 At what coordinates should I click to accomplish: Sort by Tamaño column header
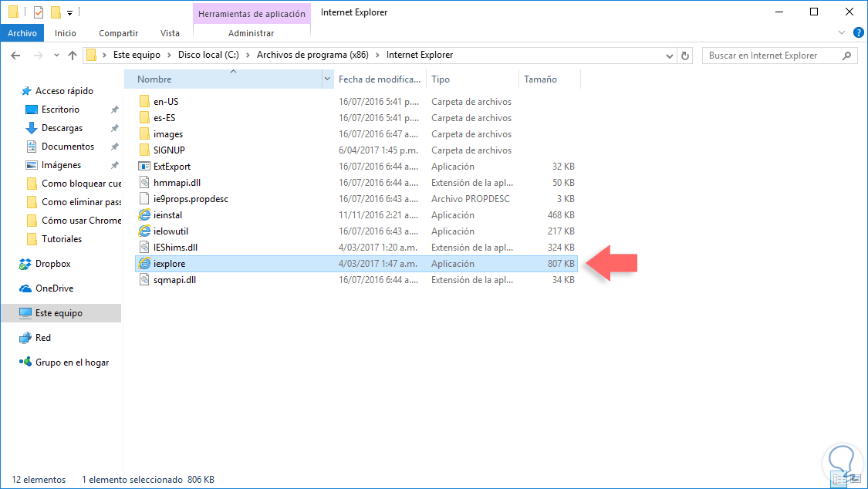(x=549, y=79)
